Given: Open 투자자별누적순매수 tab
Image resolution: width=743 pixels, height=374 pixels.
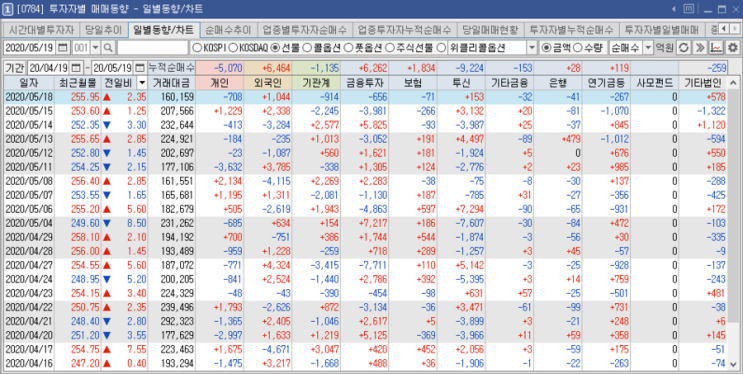Looking at the screenshot, I should 571,29.
